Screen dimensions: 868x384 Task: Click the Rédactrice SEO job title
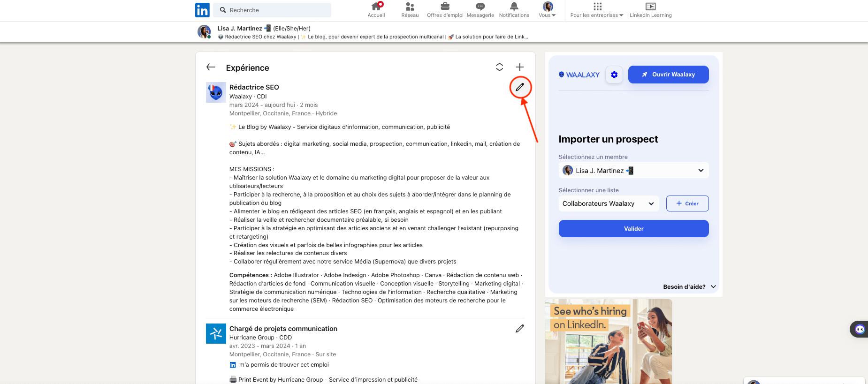254,87
